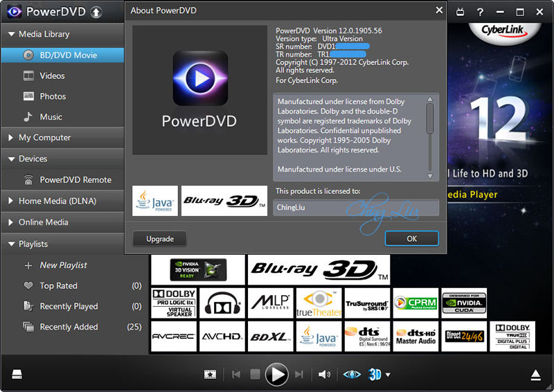Viewport: 554px width, 392px height.
Task: Click the PowerDVD logo image in About dialog
Action: pyautogui.click(x=199, y=90)
